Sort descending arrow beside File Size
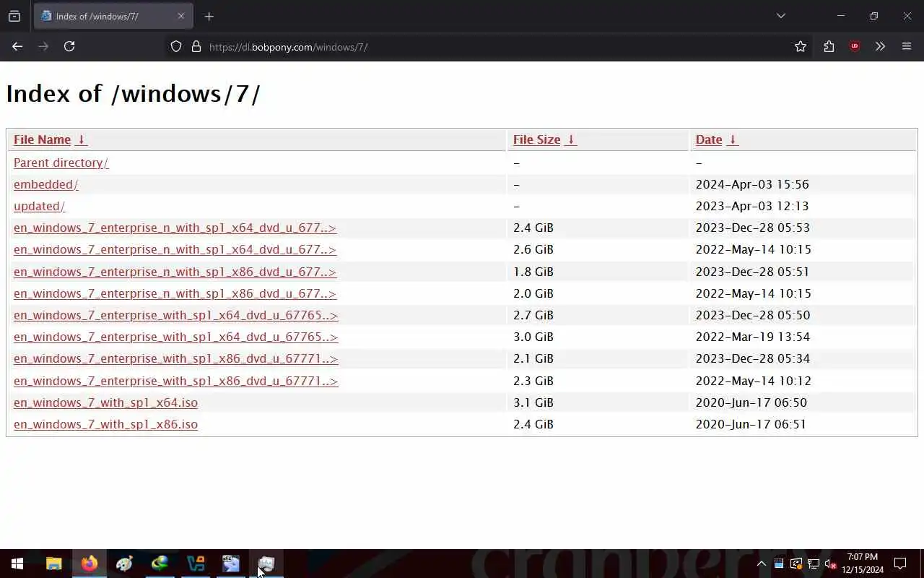Image resolution: width=924 pixels, height=578 pixels. pos(570,139)
